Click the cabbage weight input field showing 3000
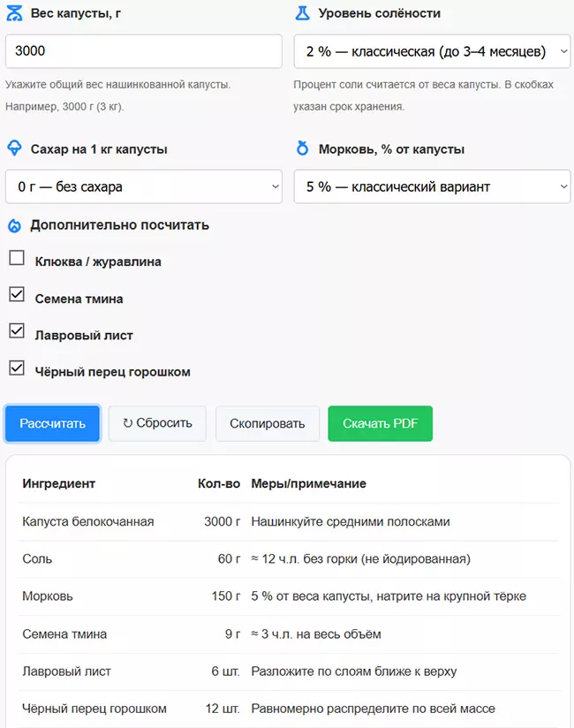 pos(144,52)
